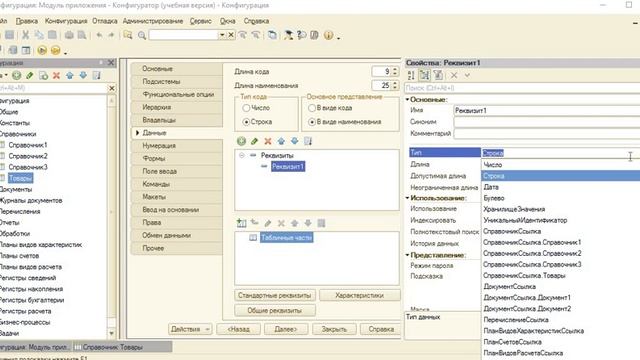Click Характеристики button

click(x=359, y=295)
